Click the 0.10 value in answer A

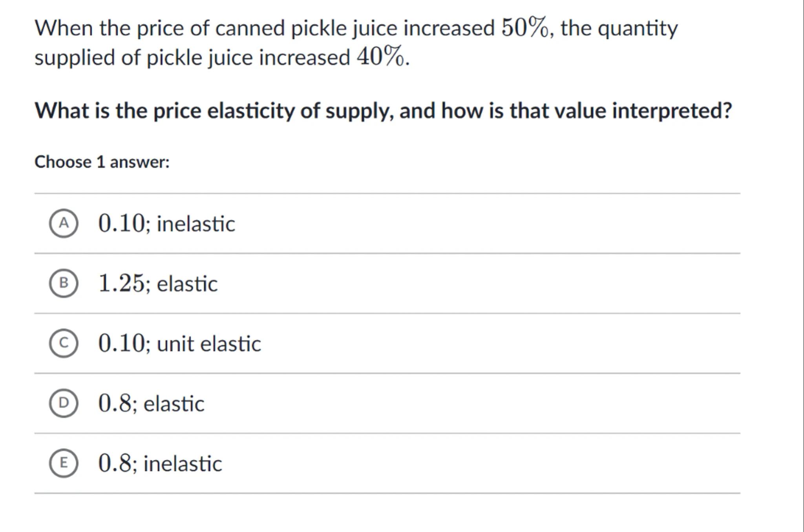point(121,223)
